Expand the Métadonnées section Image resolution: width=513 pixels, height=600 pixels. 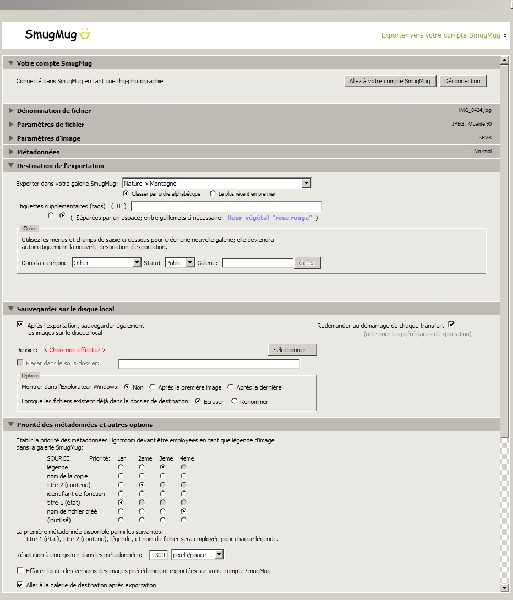coord(11,152)
